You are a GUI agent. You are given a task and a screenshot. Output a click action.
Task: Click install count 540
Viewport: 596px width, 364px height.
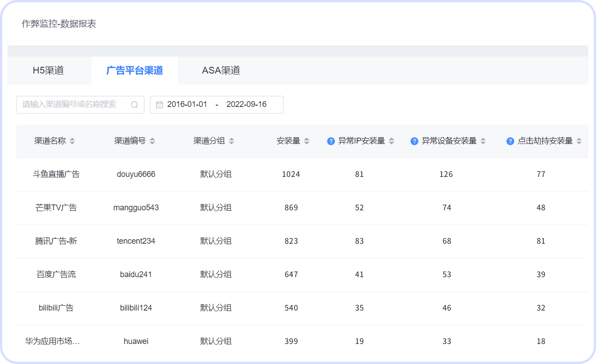(291, 308)
